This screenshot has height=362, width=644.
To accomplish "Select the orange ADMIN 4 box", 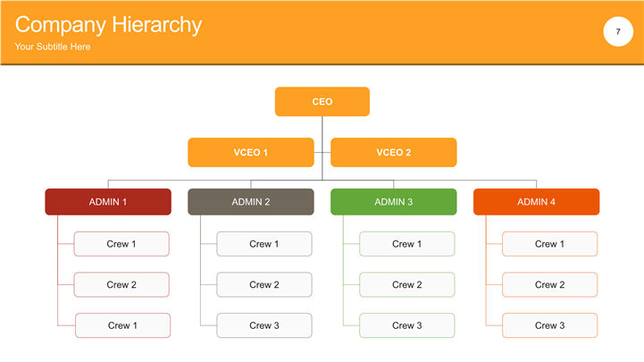I will point(536,202).
